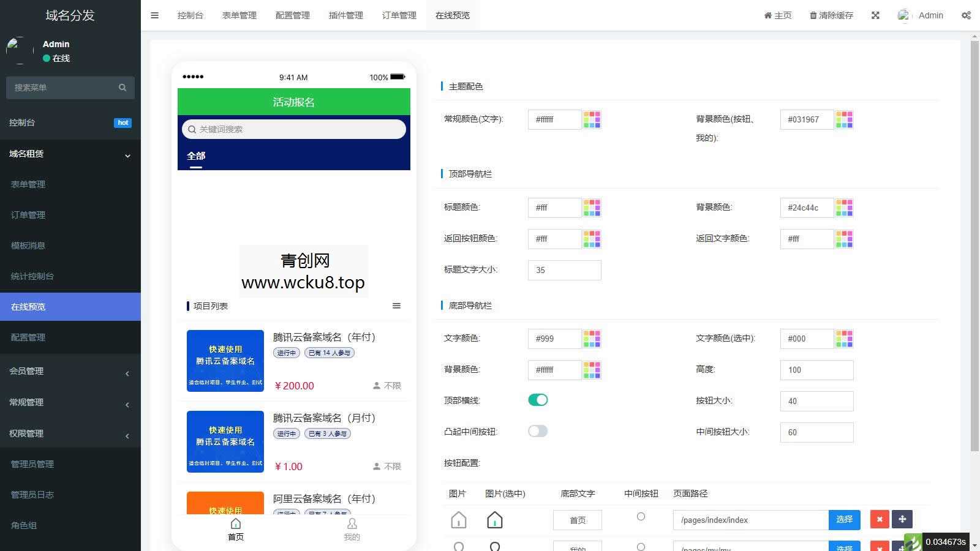
Task: Click the move icon on the 首页 button row
Action: (x=902, y=519)
